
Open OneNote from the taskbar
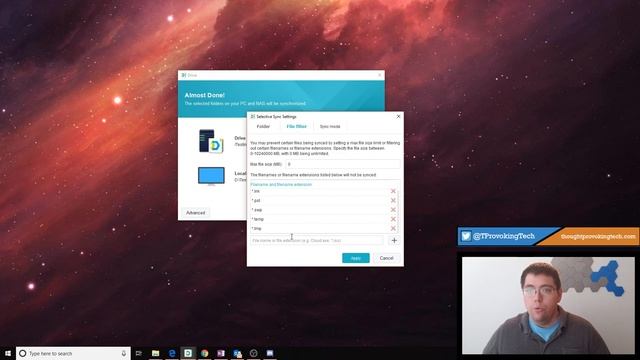tap(221, 353)
